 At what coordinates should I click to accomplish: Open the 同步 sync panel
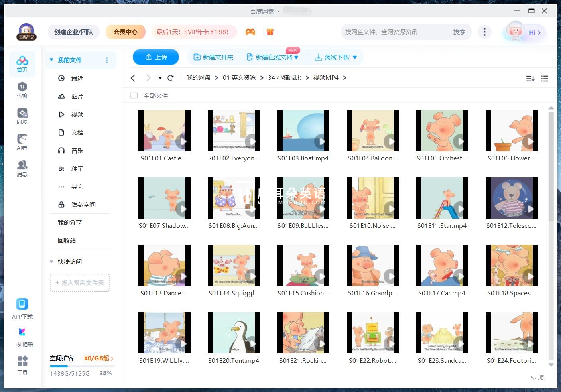pos(22,116)
